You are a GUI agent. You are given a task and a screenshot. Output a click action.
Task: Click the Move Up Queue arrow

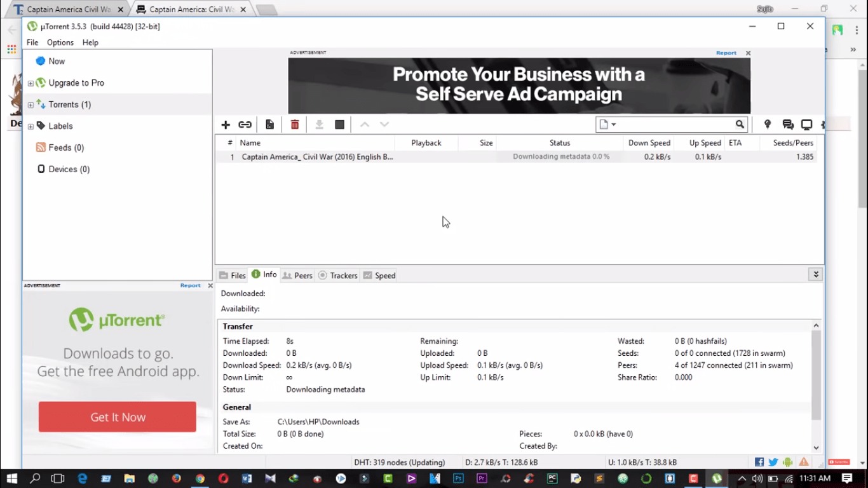(365, 125)
